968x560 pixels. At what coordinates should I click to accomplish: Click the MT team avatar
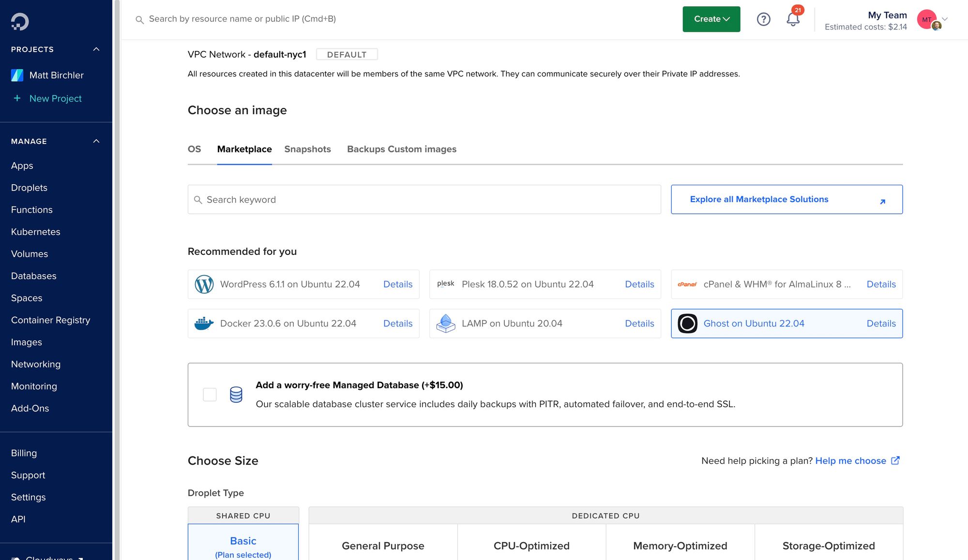coord(926,20)
